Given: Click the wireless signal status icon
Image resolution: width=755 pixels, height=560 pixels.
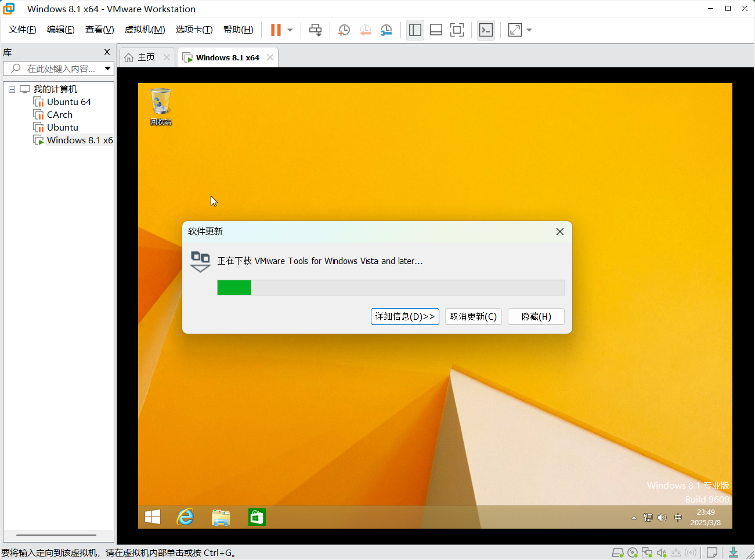Looking at the screenshot, I should pos(691,552).
